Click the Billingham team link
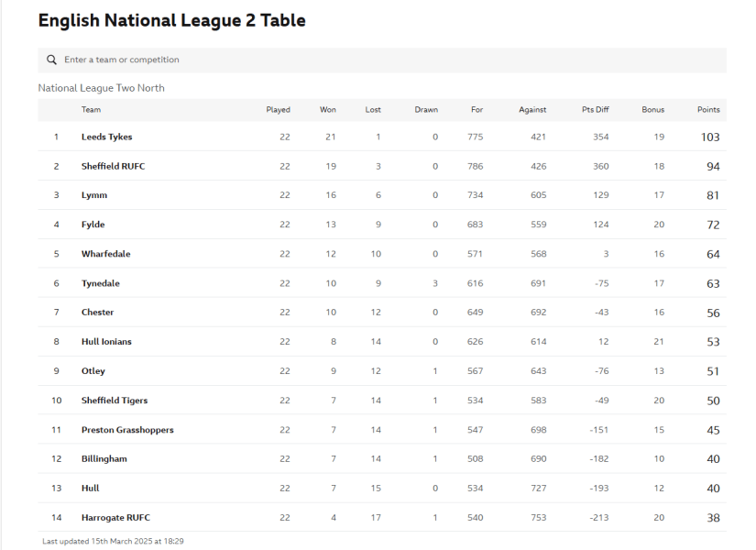Viewport: 756px width, 550px height. 104,458
